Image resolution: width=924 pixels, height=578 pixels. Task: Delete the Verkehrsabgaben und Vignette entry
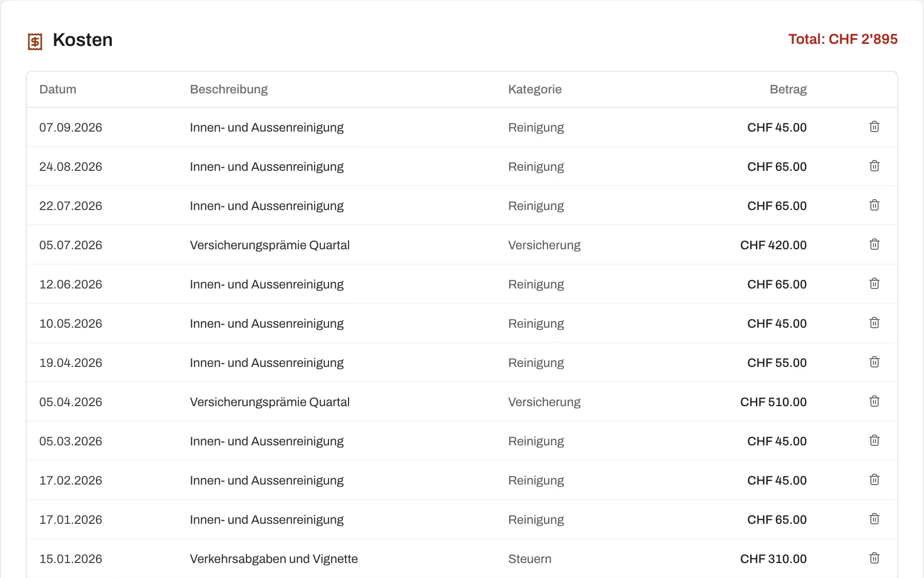pos(874,558)
